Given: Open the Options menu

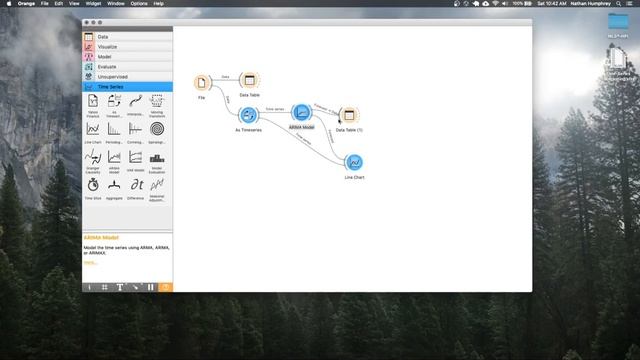Looking at the screenshot, I should (139, 3).
